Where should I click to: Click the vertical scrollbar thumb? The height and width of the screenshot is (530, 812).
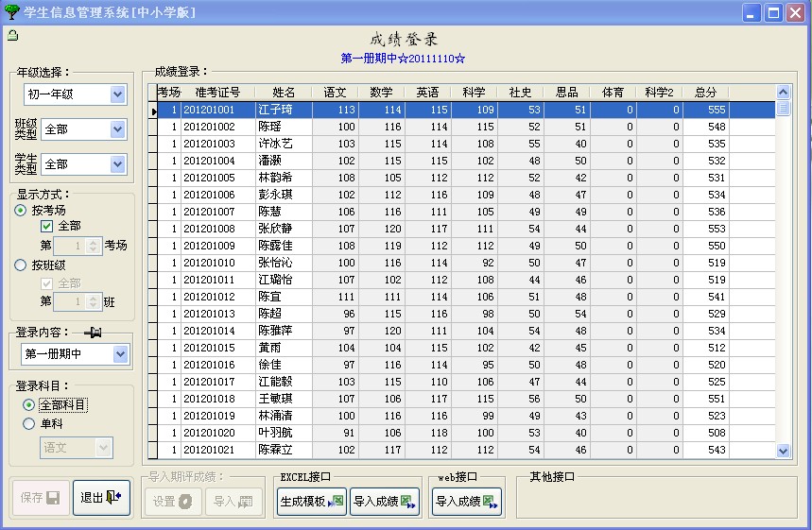(x=783, y=109)
